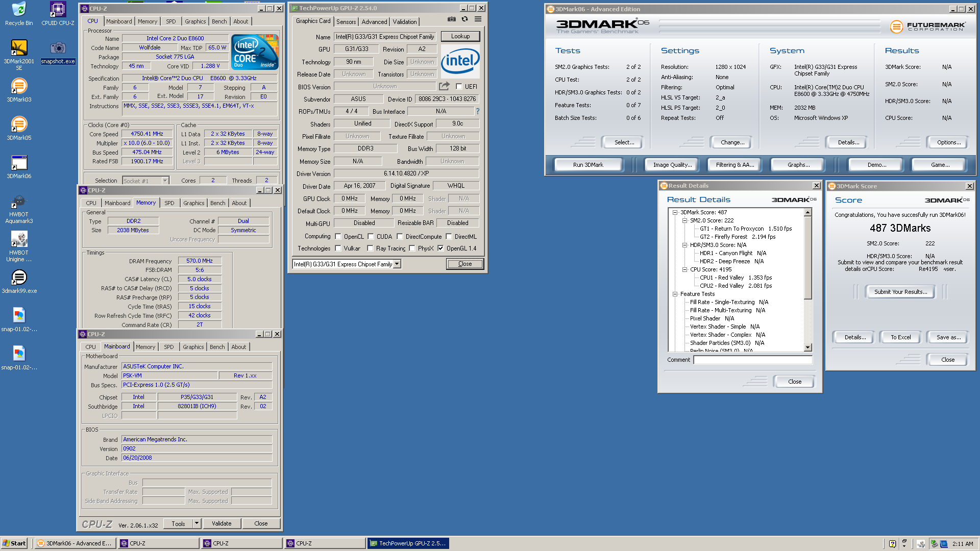This screenshot has height=551, width=980.
Task: Open the Graphics tab in bottom CPU-Z window
Action: tap(193, 347)
